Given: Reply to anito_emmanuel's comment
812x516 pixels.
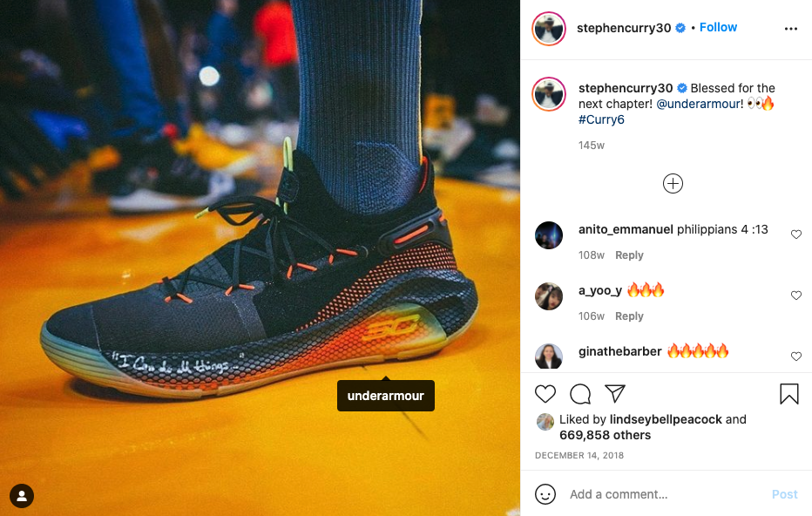Looking at the screenshot, I should click(x=629, y=255).
